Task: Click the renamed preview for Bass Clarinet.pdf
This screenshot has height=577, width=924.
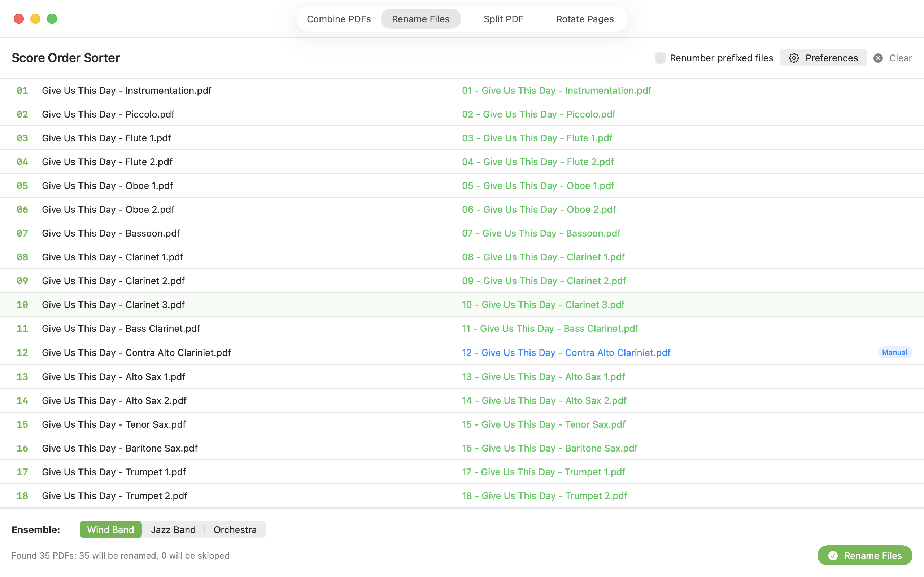Action: (x=550, y=328)
